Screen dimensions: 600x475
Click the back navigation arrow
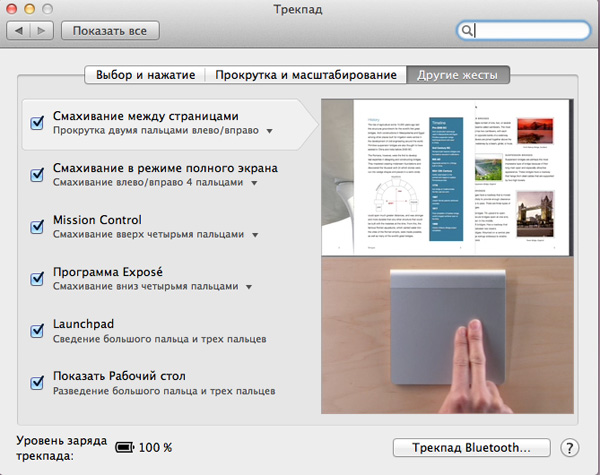(19, 31)
